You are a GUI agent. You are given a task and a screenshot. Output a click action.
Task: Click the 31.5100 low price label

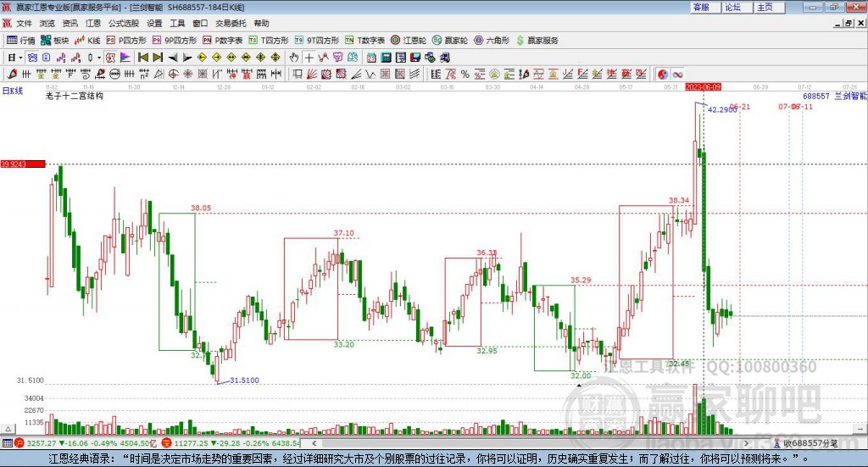click(244, 381)
